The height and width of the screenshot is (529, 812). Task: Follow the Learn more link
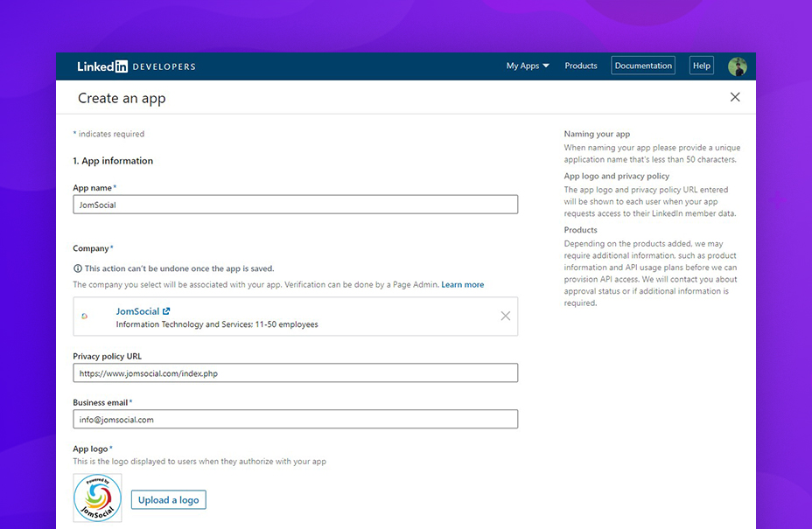point(463,285)
